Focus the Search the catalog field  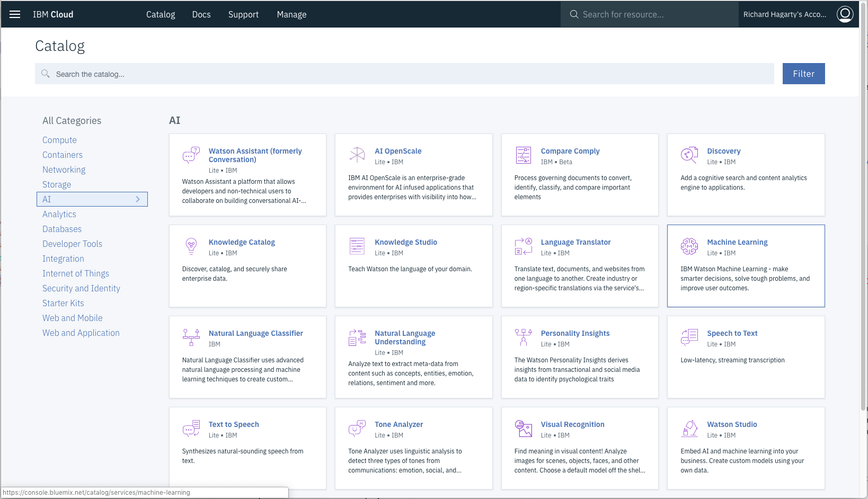coord(404,74)
